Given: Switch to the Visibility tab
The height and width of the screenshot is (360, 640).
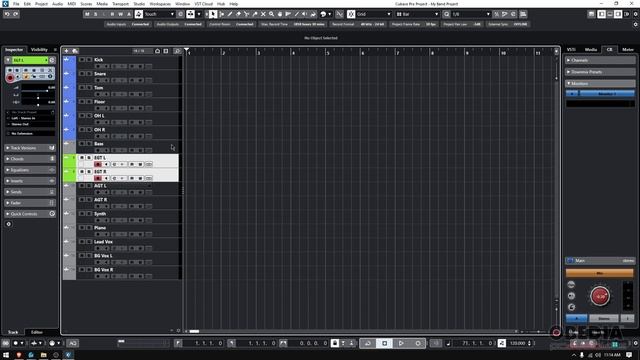Looking at the screenshot, I should pos(40,49).
